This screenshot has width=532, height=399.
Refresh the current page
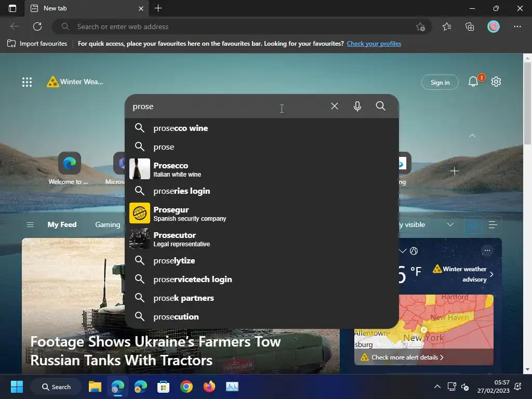[37, 26]
